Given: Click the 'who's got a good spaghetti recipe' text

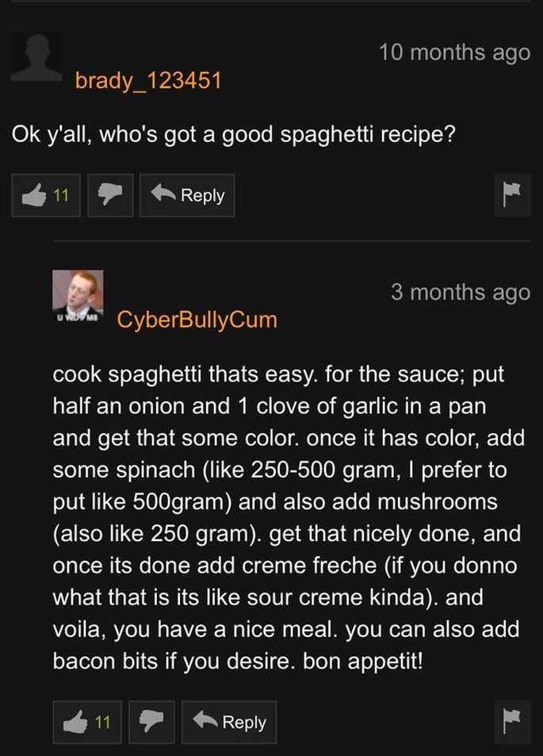Looking at the screenshot, I should click(x=277, y=135).
